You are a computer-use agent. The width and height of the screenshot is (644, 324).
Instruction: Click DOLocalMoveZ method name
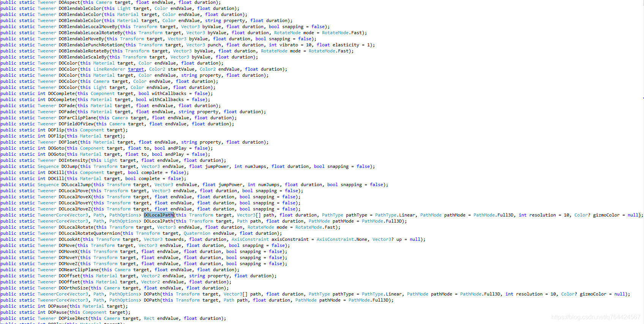pyautogui.click(x=75, y=209)
